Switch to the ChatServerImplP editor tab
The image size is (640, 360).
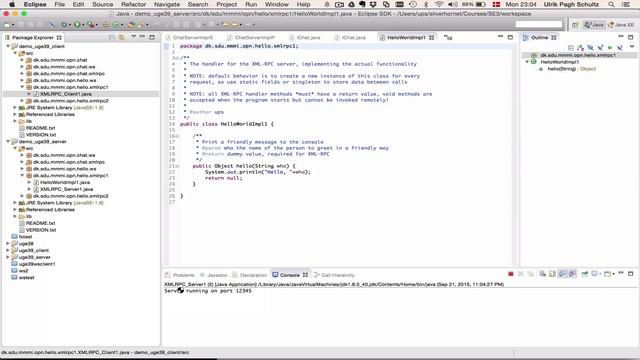point(254,38)
